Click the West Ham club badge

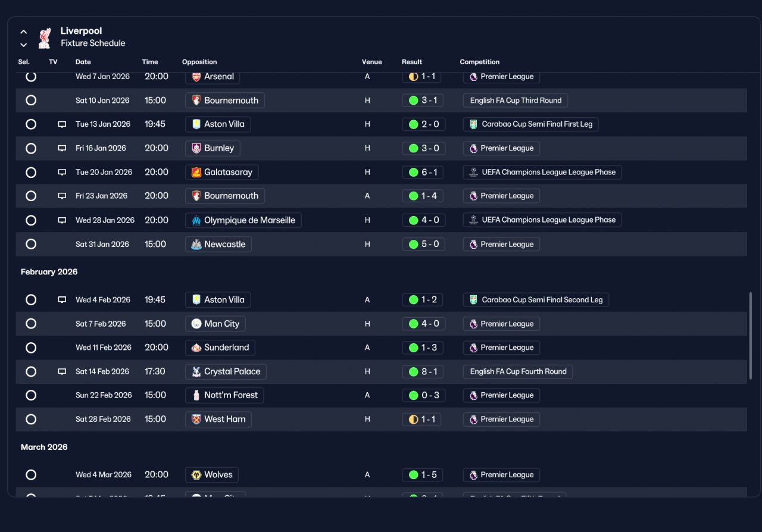click(196, 420)
